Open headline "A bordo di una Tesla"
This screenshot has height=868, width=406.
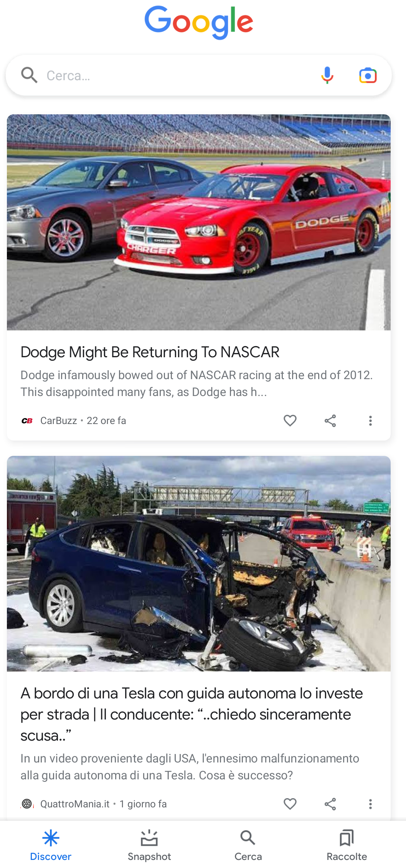coord(192,714)
